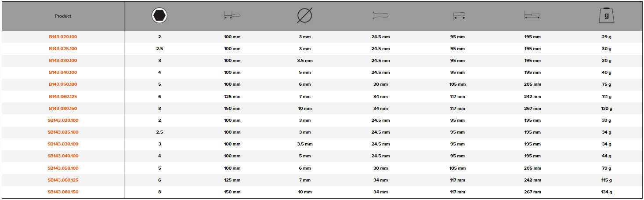Open product link SB143.020.100
This screenshot has height=200, width=644.
point(63,120)
